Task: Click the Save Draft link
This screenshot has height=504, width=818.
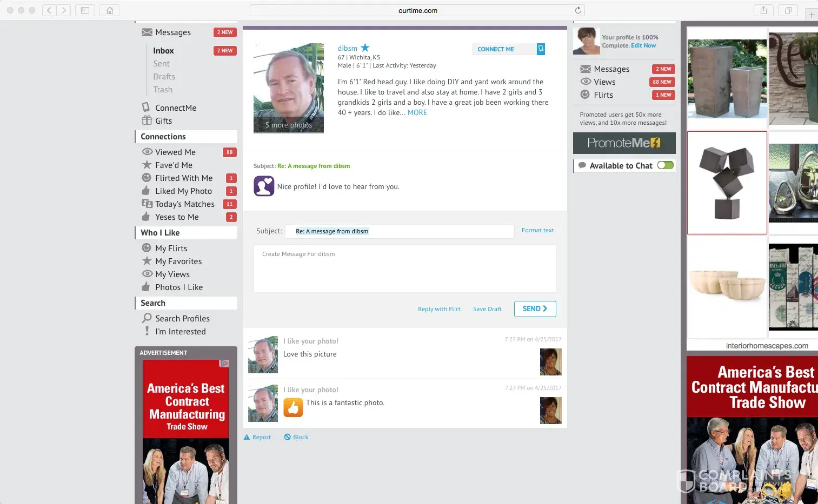Action: pos(487,309)
